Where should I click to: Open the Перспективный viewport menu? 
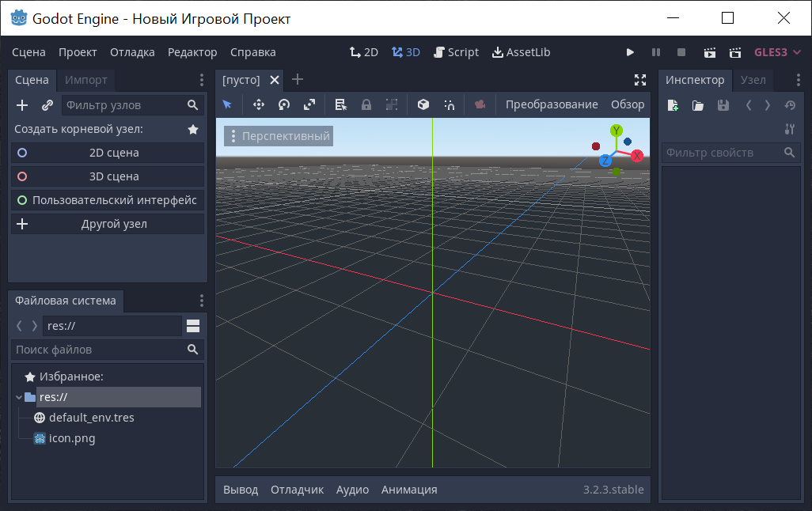pyautogui.click(x=279, y=136)
